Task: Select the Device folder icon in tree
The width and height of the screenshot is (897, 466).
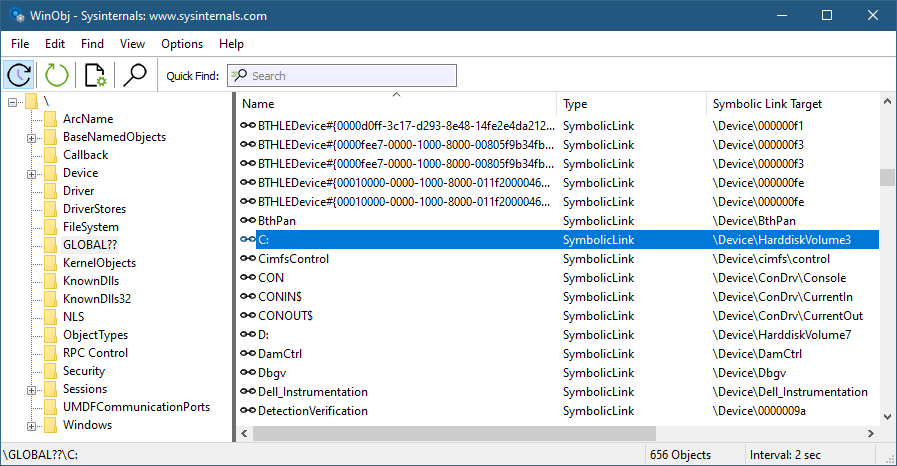Action: click(x=50, y=173)
